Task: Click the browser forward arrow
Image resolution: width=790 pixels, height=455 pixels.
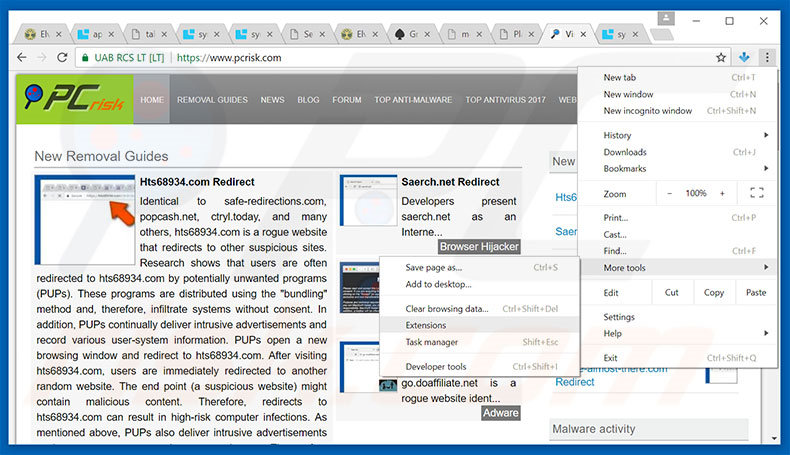Action: (42, 57)
